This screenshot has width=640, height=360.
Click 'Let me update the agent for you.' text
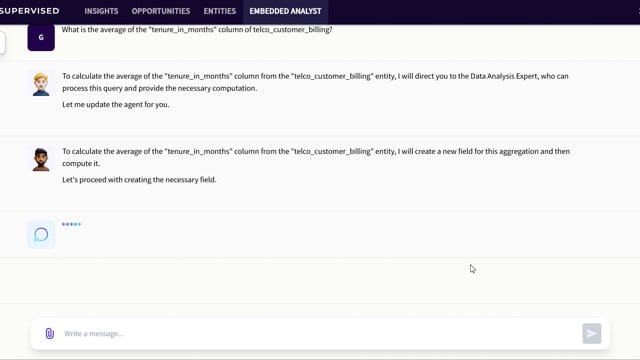pyautogui.click(x=116, y=104)
